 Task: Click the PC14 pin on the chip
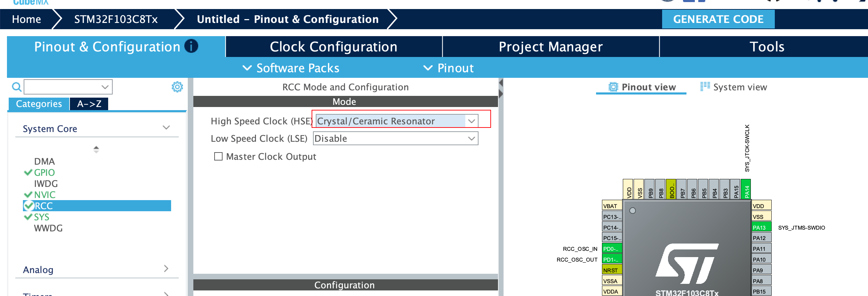pyautogui.click(x=612, y=227)
